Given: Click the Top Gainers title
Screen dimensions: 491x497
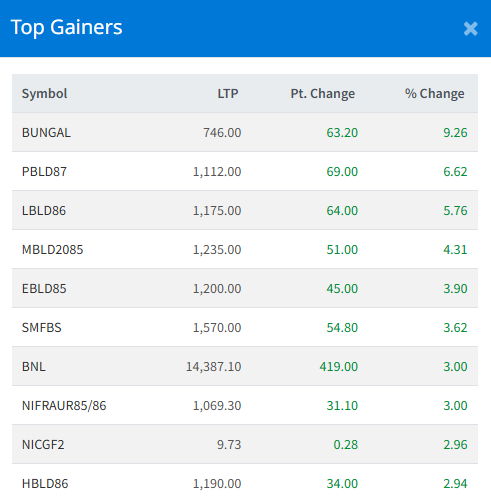Looking at the screenshot, I should pyautogui.click(x=67, y=27).
